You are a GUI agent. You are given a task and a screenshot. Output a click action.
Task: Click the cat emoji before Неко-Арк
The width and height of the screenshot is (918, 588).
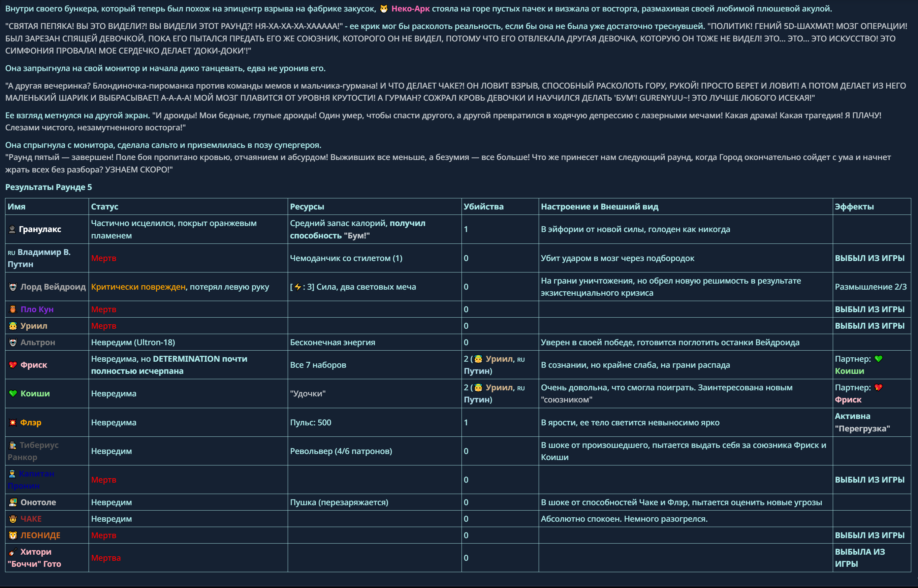click(383, 9)
